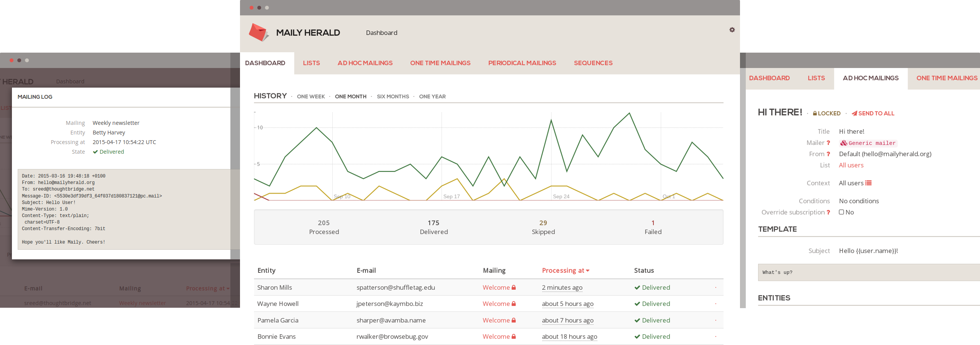Image resolution: width=980 pixels, height=345 pixels.
Task: Open the Lists tab in center window
Action: [311, 63]
